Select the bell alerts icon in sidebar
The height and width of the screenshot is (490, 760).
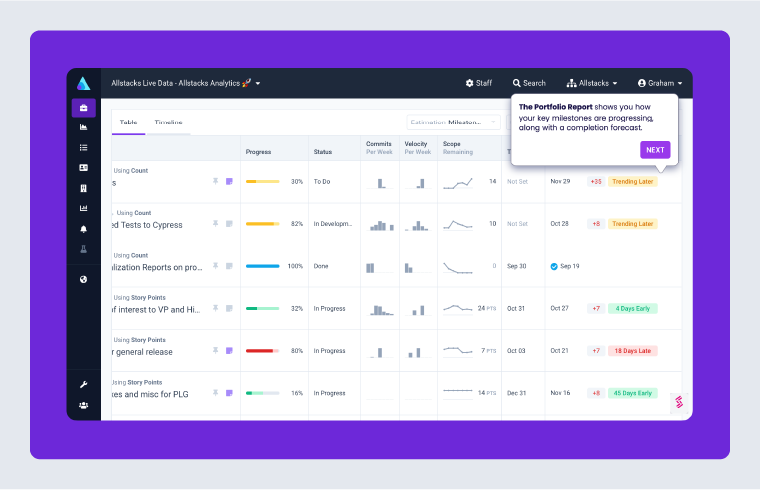[84, 228]
